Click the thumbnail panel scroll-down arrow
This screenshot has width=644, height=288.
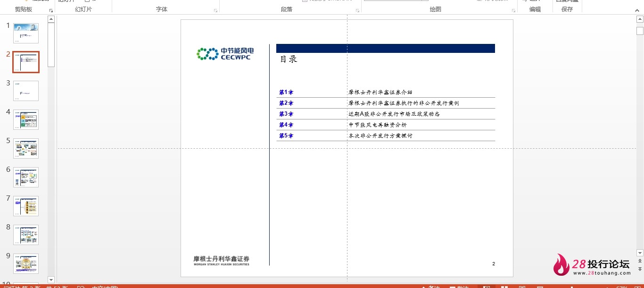point(51,280)
